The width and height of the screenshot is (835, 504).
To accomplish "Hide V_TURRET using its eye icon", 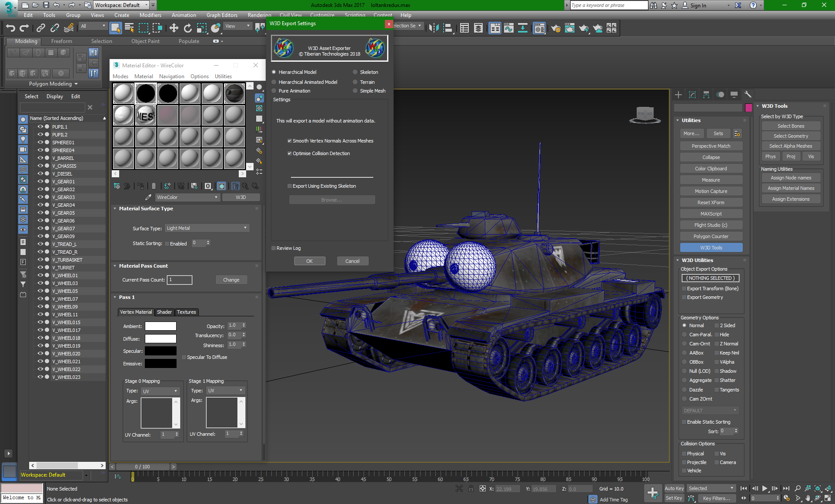I will (40, 268).
